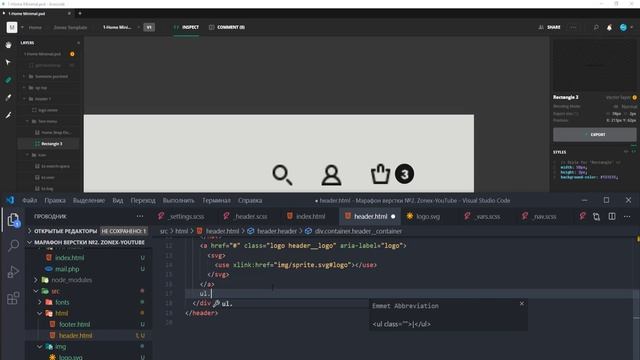Select the hand pan tool in Avocode
The width and height of the screenshot is (640, 360).
(8, 45)
